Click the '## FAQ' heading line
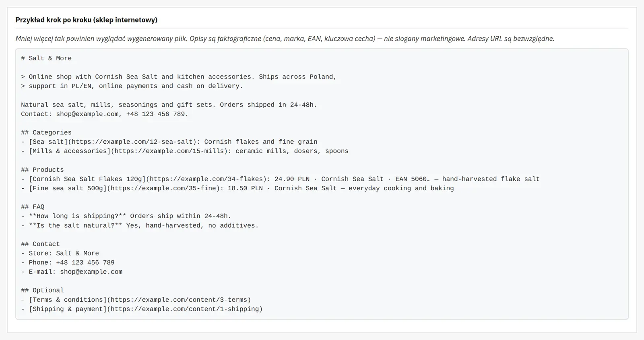Screen dimensions: 644x340 pyautogui.click(x=33, y=207)
